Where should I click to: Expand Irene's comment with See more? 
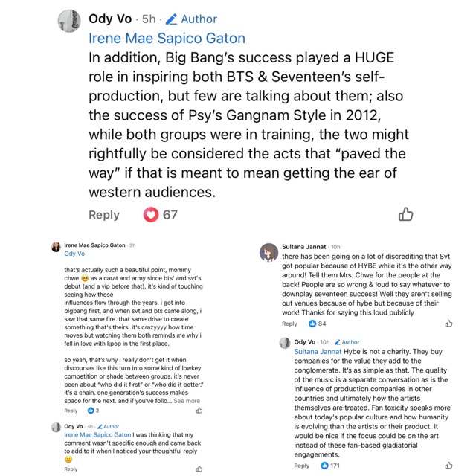click(187, 401)
